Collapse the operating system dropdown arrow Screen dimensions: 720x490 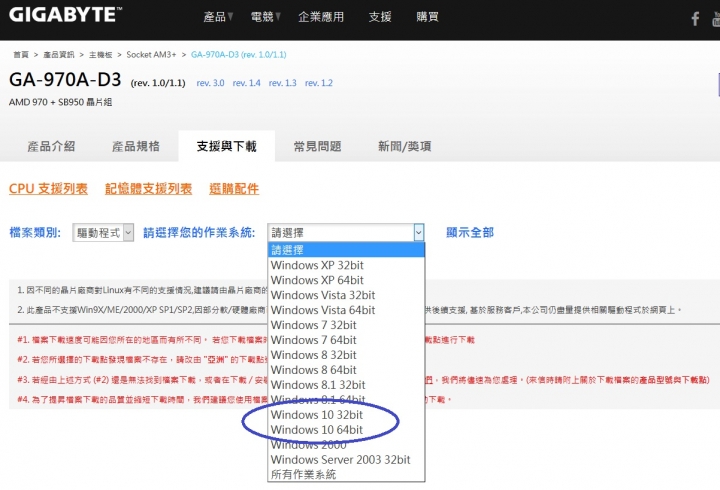click(x=418, y=233)
